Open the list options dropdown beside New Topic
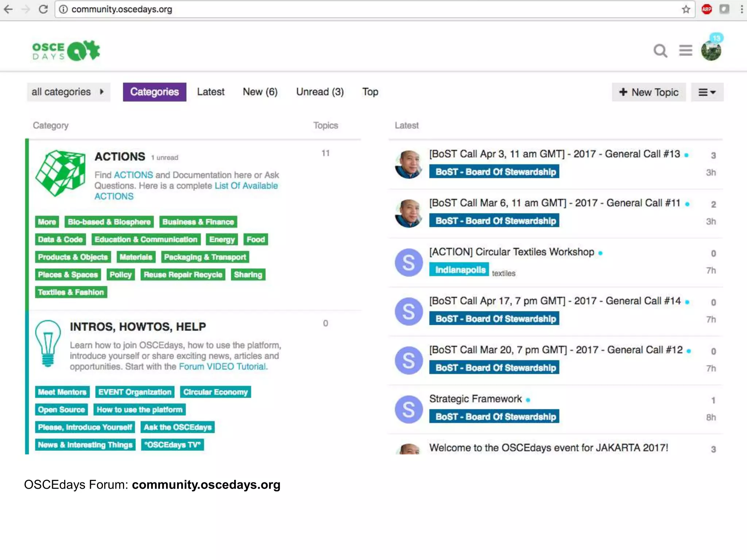 (707, 92)
